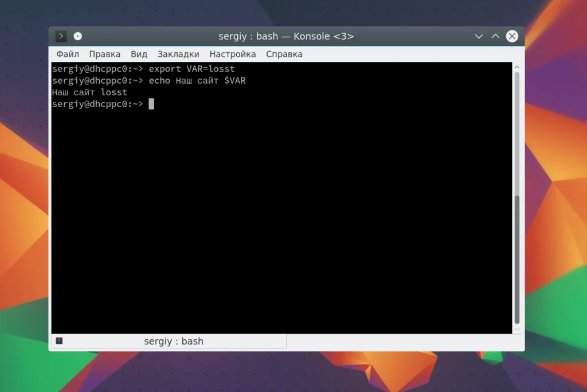The width and height of the screenshot is (587, 392).
Task: Minimize the Konsole window with down chevron
Action: (479, 36)
